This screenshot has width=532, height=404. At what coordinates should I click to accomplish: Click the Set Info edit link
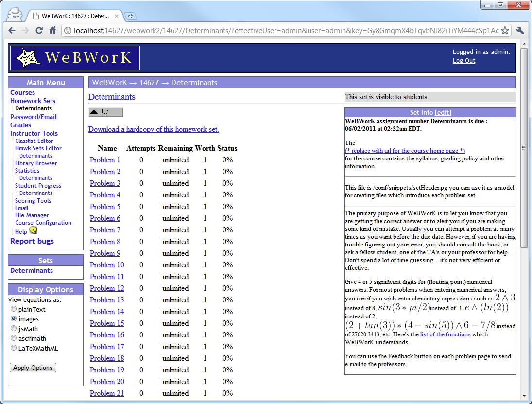tap(443, 112)
